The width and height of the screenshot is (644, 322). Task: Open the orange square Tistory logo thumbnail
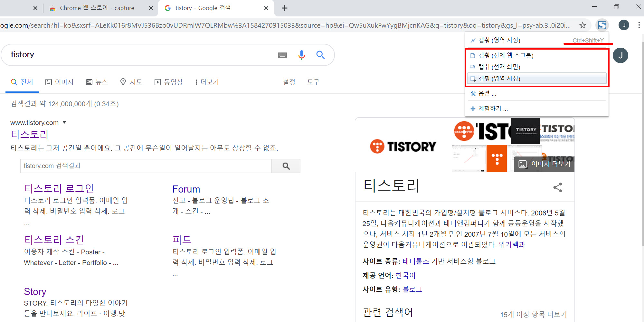tap(497, 158)
